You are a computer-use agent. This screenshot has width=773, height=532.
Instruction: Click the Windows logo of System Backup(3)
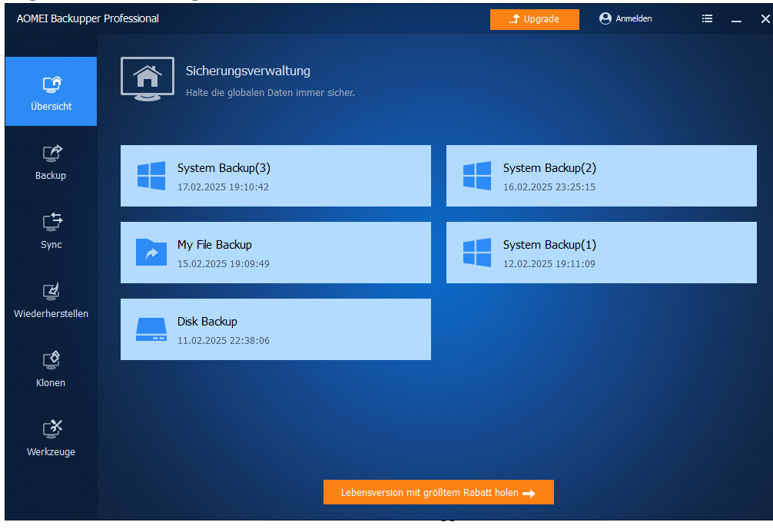[x=151, y=176]
